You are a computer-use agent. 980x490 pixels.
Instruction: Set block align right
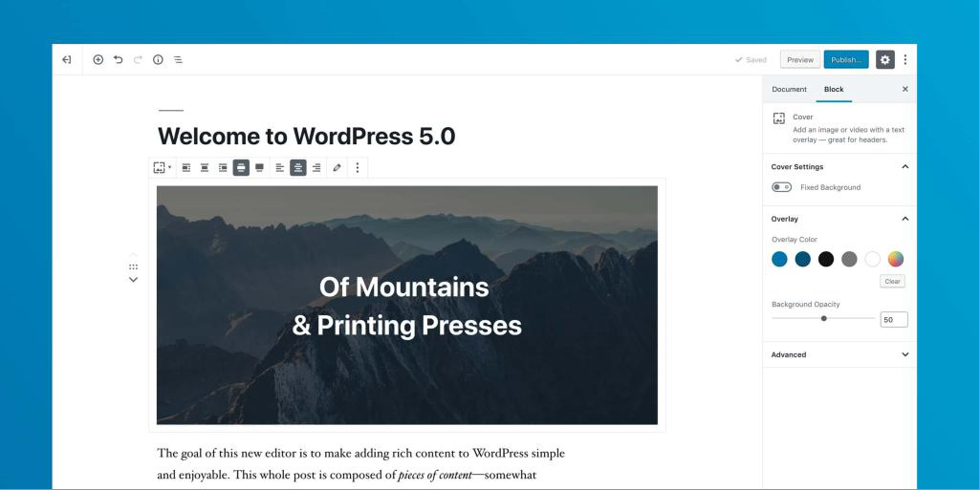click(223, 168)
